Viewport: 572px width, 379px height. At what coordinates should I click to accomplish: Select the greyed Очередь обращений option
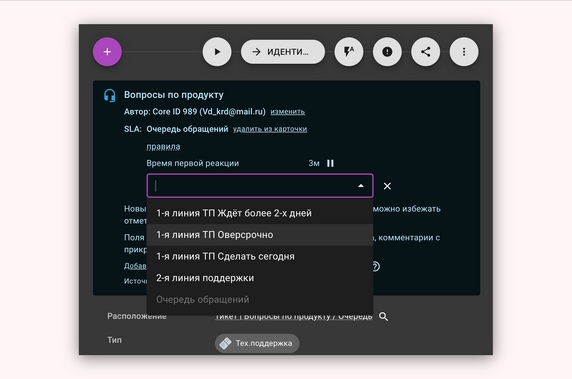(x=260, y=299)
